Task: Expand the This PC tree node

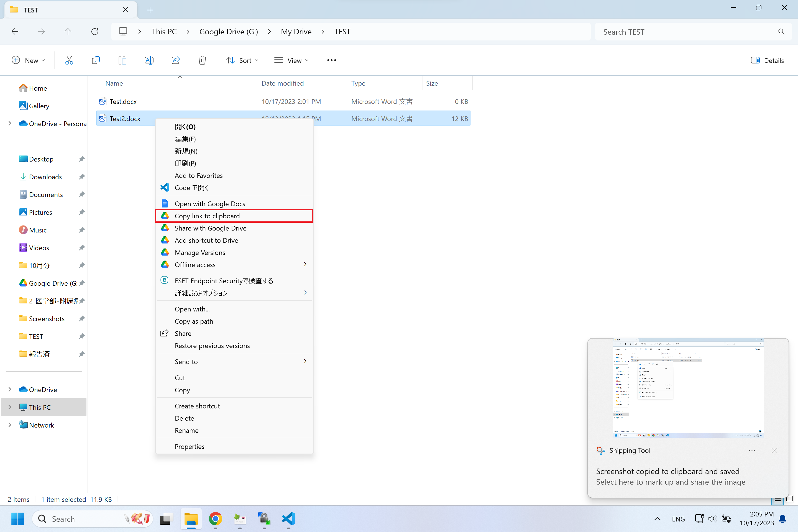Action: pos(10,407)
